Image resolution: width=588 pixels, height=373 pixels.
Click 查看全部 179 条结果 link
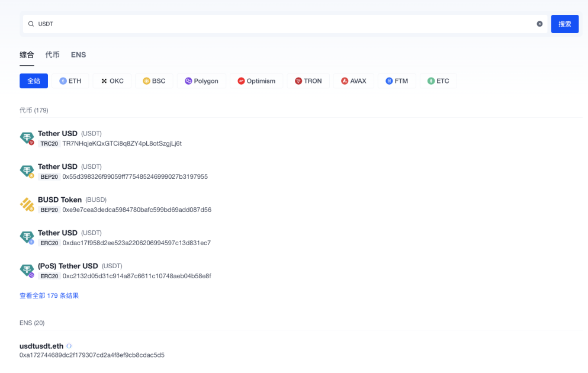click(49, 296)
